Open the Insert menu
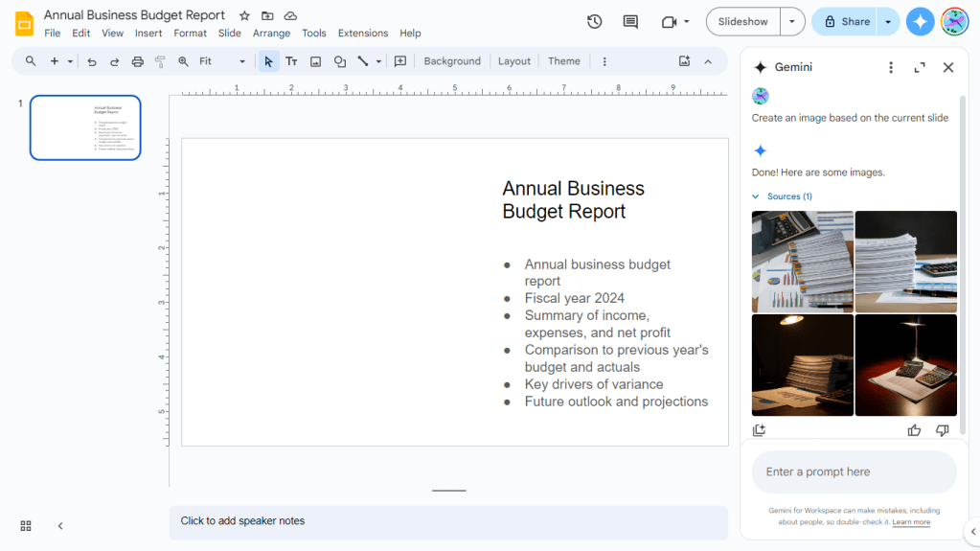The width and height of the screenshot is (980, 551). pos(148,33)
